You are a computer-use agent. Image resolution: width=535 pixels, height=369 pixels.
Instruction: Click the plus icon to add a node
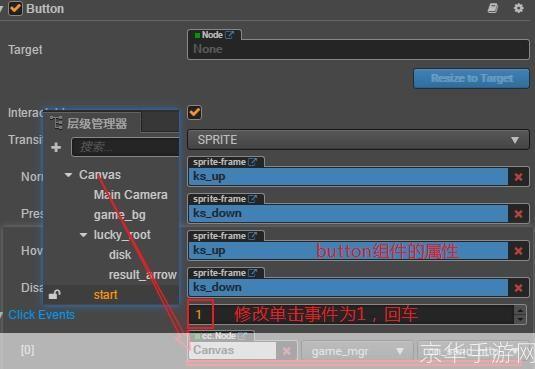point(56,147)
